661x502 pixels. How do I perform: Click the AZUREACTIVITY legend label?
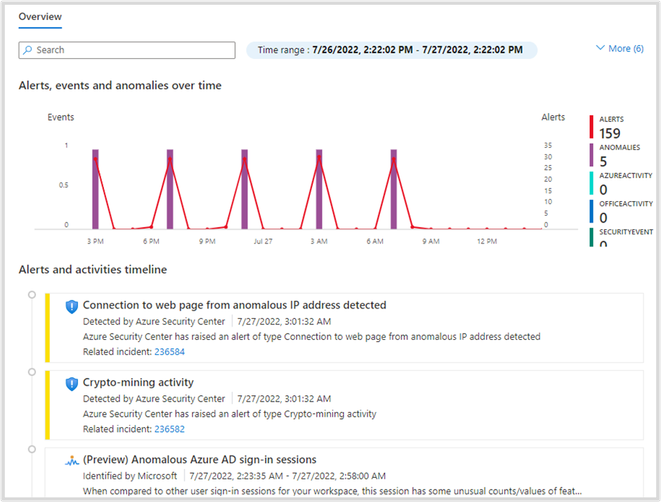(x=626, y=175)
